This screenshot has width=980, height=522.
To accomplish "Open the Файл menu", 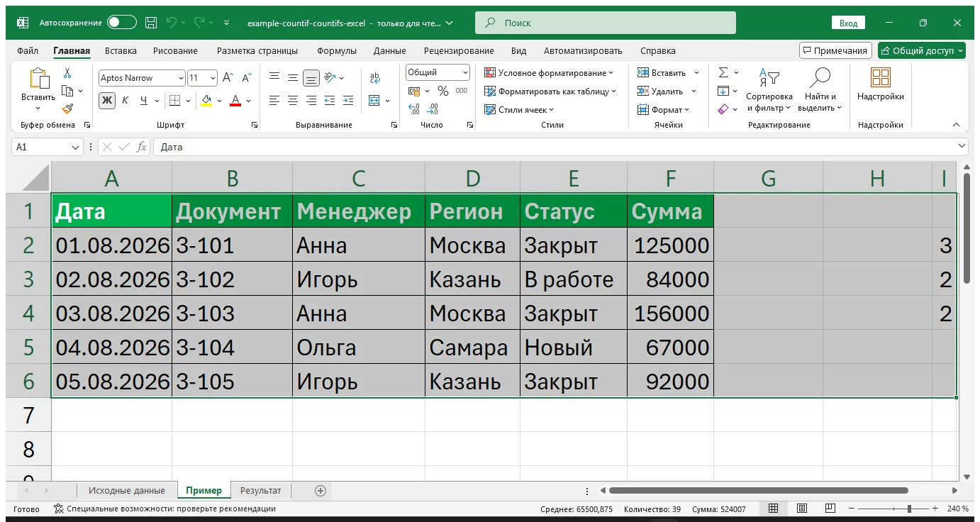I will click(28, 51).
